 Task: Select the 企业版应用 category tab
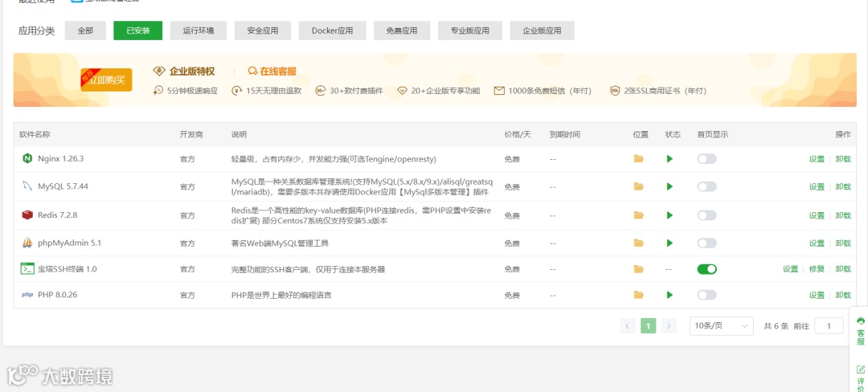click(542, 31)
